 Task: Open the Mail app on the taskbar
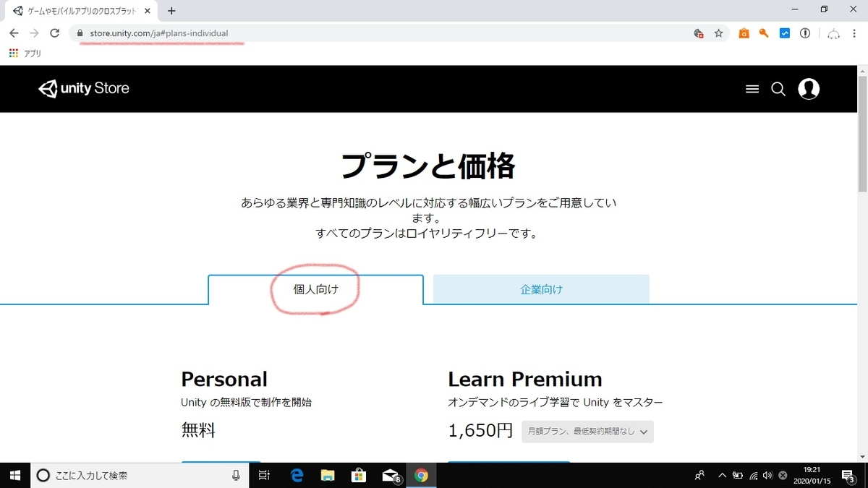[391, 475]
